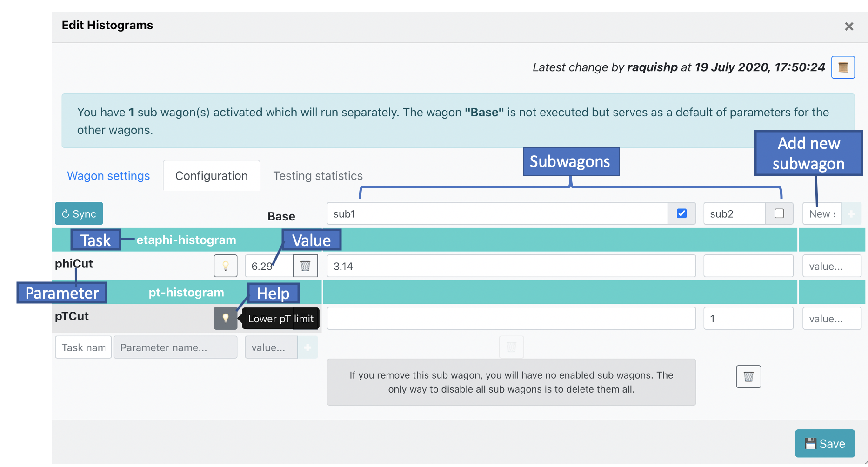Delete the phiCut base value with trash icon

coord(305,266)
